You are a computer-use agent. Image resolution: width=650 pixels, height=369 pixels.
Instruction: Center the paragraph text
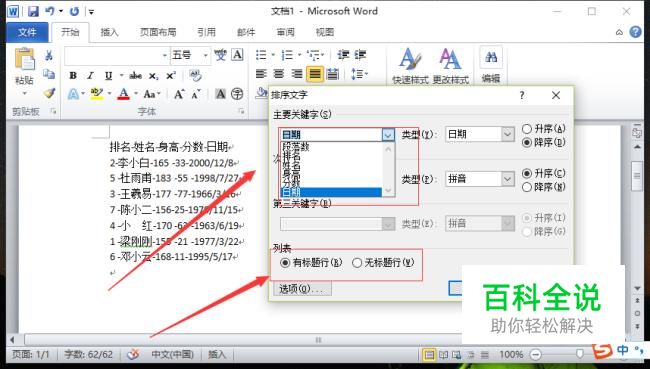point(279,74)
